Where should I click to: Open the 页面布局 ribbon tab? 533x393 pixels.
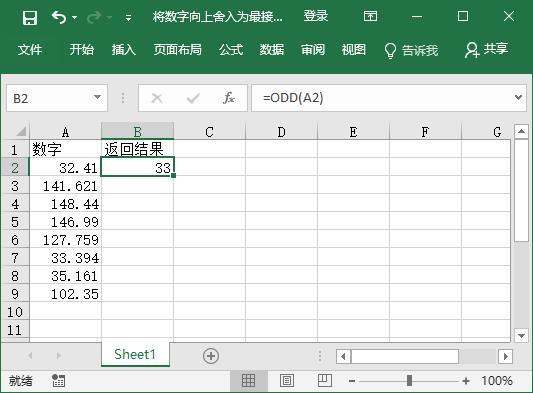point(177,50)
